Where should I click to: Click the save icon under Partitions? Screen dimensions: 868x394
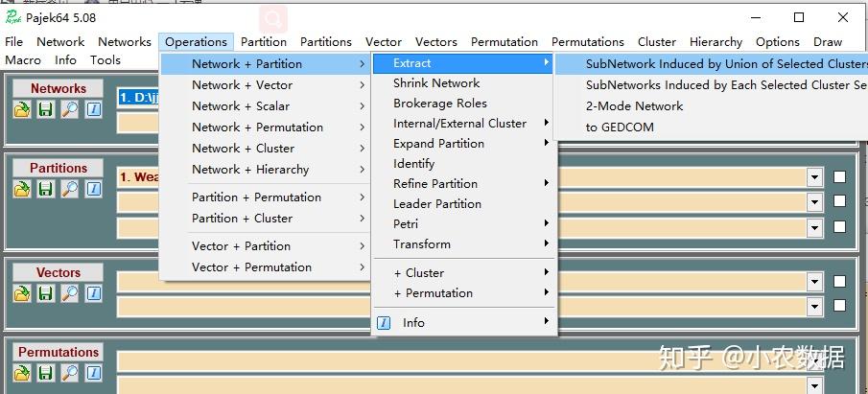coord(45,189)
